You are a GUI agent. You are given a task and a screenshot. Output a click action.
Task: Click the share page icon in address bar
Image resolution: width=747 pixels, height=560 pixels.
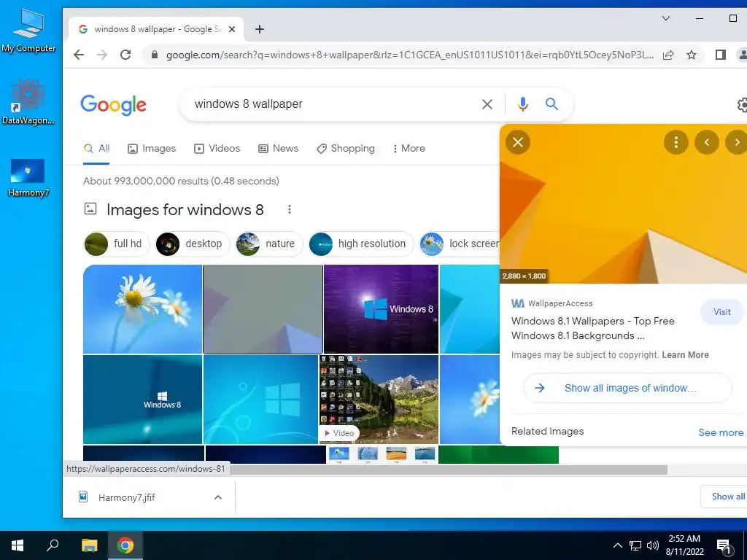coord(668,55)
